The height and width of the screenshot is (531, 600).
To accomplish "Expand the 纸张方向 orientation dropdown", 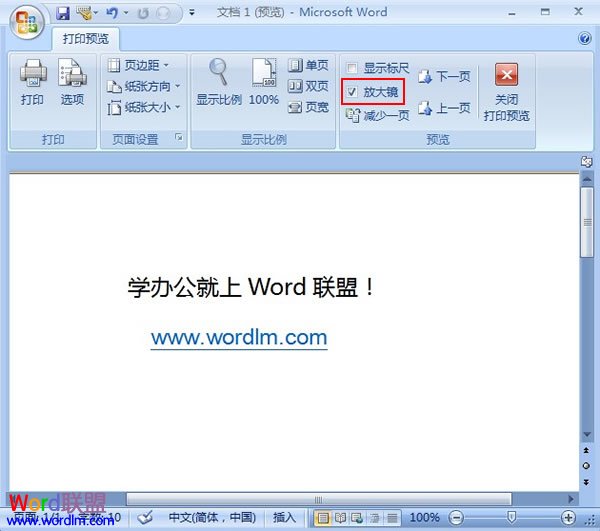I will click(x=143, y=86).
